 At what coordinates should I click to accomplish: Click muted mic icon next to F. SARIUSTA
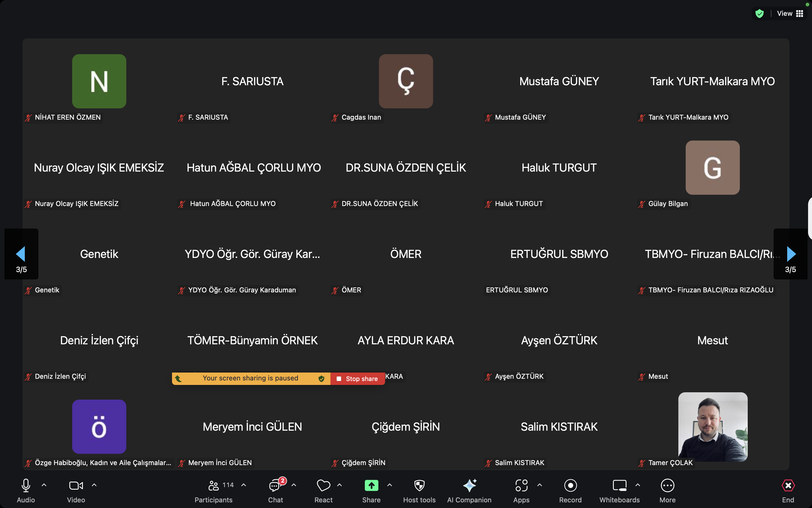tap(182, 118)
